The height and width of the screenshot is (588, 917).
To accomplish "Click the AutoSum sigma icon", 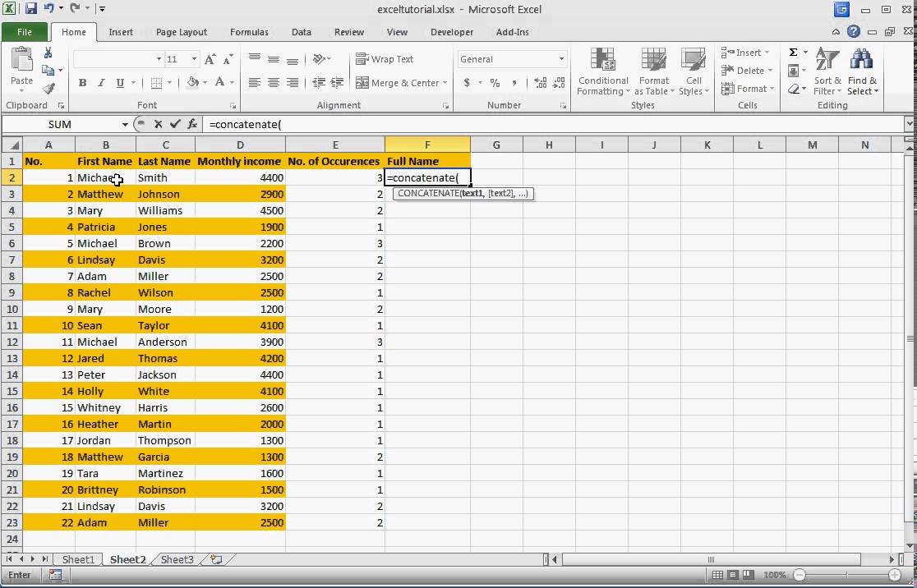I will pyautogui.click(x=794, y=53).
